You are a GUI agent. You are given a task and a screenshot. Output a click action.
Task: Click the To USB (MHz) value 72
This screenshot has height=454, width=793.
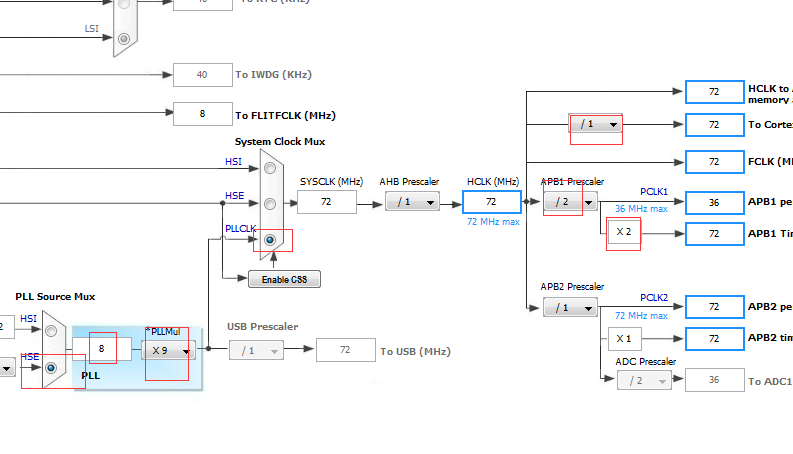pos(346,350)
